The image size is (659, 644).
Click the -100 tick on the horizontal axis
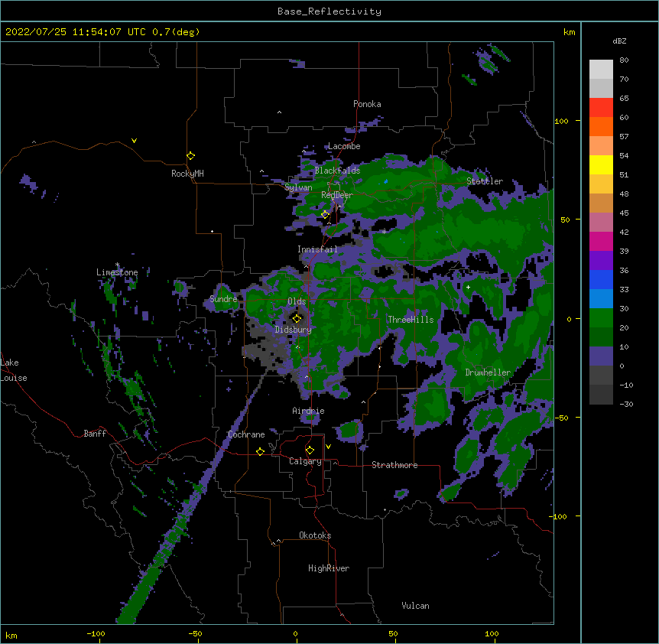[x=96, y=634]
